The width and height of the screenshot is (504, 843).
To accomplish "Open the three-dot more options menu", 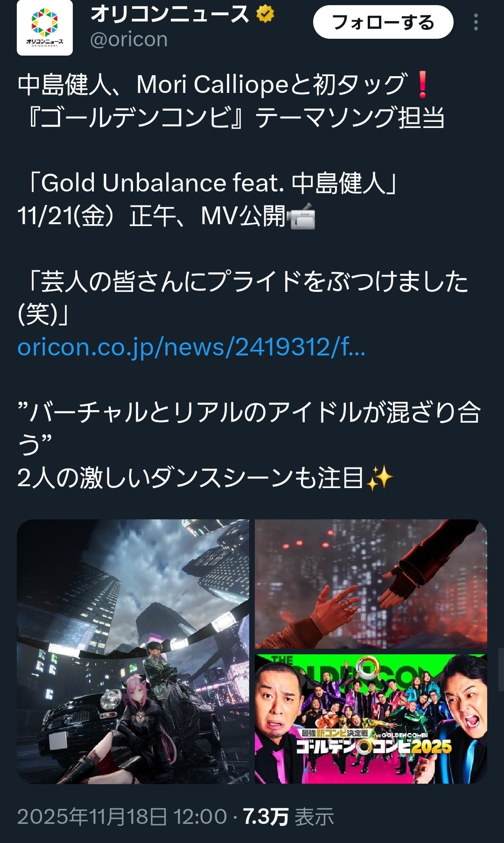I will (476, 22).
